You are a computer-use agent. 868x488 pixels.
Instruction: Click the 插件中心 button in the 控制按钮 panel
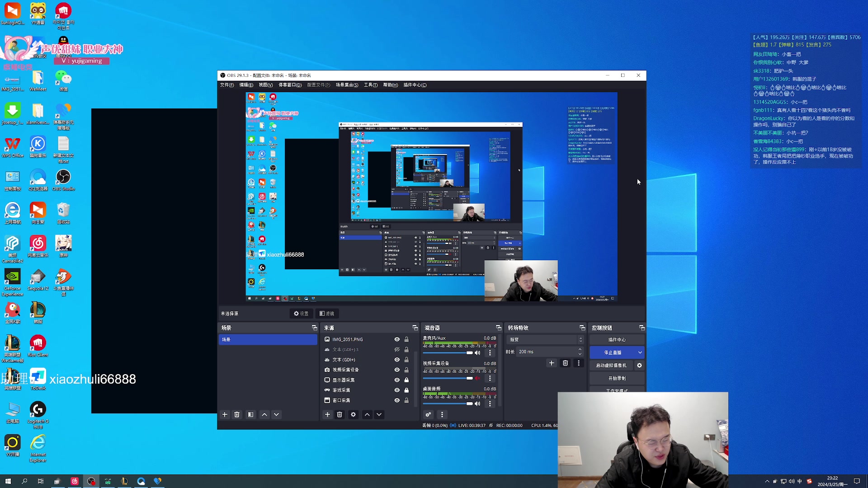[x=617, y=339]
